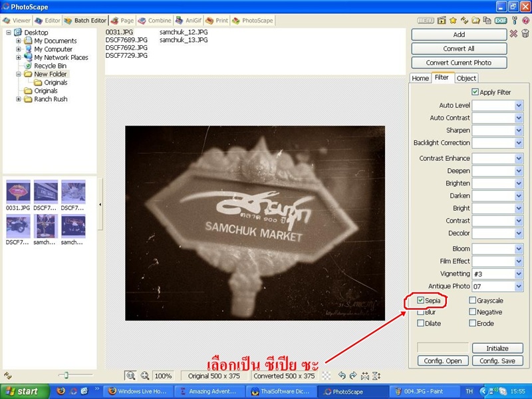Click the Initialize button

point(497,348)
